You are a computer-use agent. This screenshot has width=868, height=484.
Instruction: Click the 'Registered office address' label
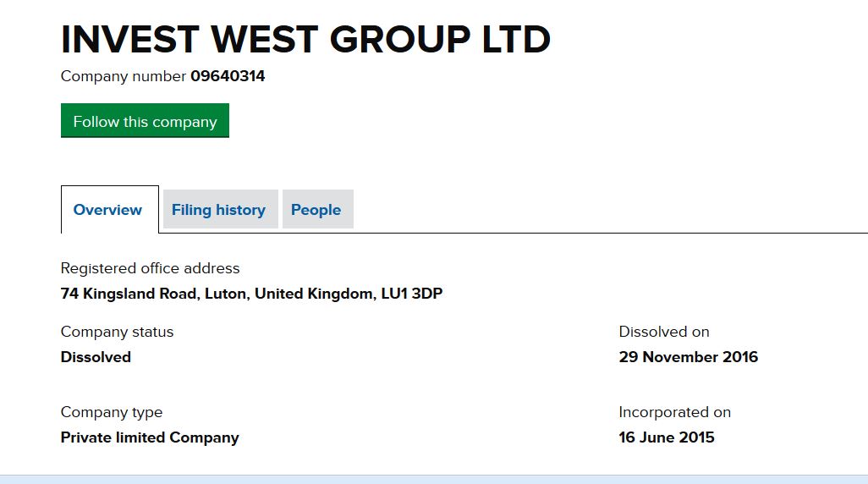click(150, 268)
